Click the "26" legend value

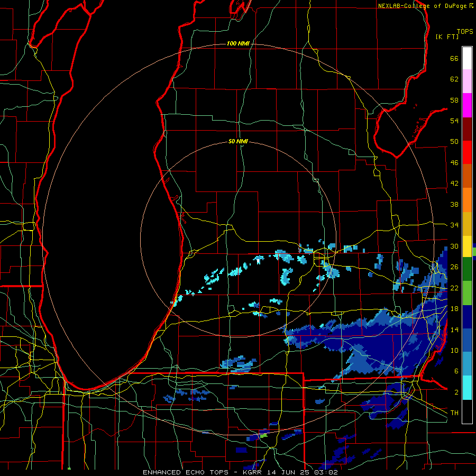454,267
